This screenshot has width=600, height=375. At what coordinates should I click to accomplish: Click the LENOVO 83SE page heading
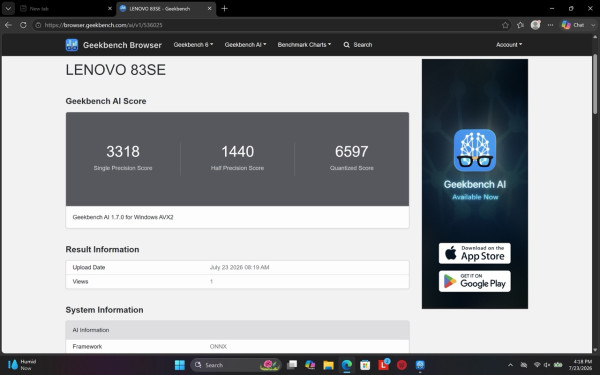click(x=116, y=70)
